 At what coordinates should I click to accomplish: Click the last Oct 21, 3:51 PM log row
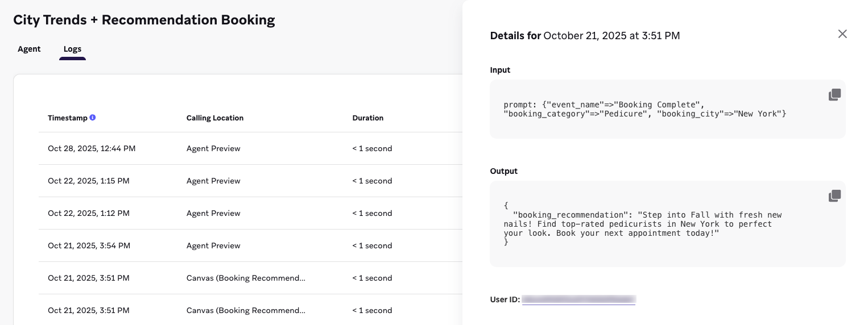tap(89, 311)
